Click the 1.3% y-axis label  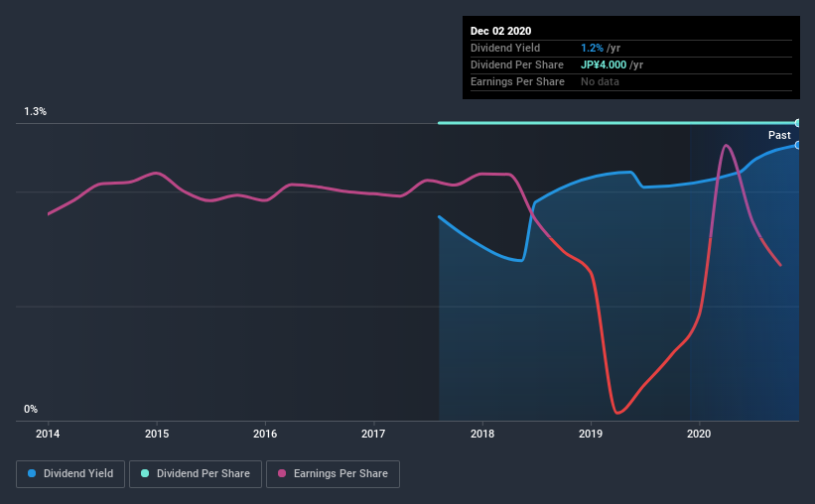36,112
